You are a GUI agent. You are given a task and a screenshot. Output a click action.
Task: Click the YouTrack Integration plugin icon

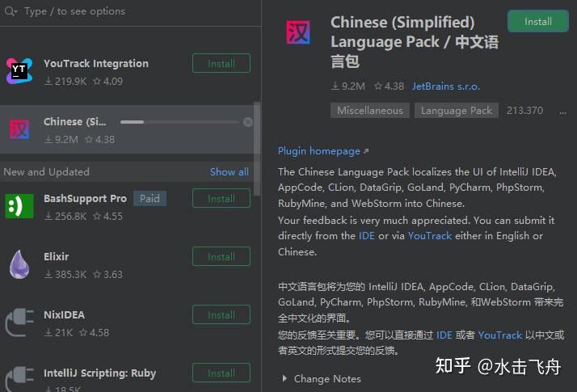pos(19,71)
